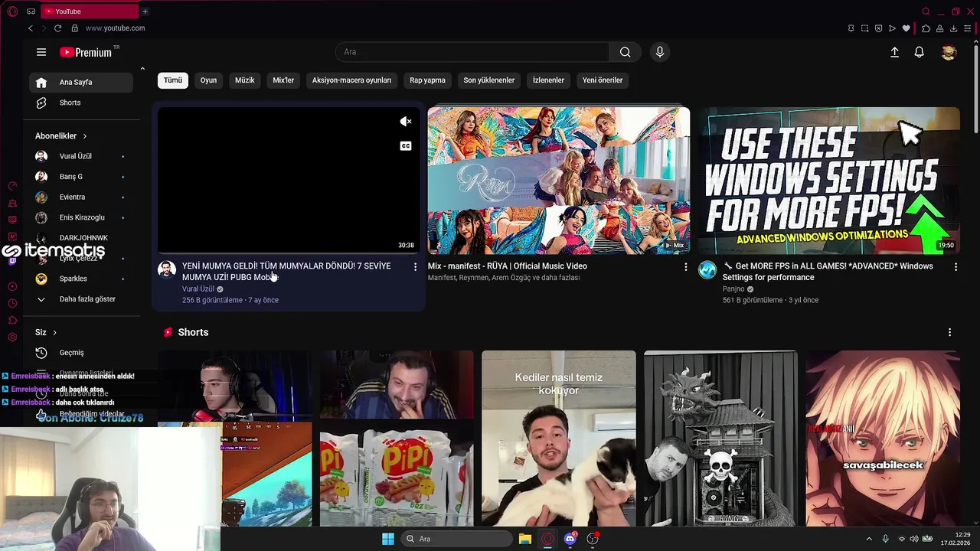The image size is (980, 551).
Task: Open the Opera easy setup sliders icon
Action: [968, 28]
